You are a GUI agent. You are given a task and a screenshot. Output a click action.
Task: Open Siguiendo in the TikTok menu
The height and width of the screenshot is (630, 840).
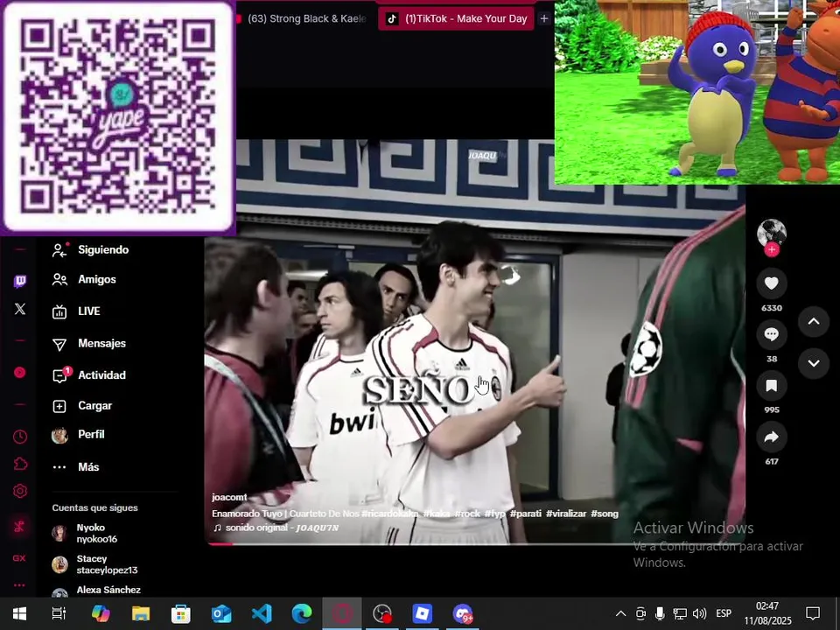tap(91, 249)
